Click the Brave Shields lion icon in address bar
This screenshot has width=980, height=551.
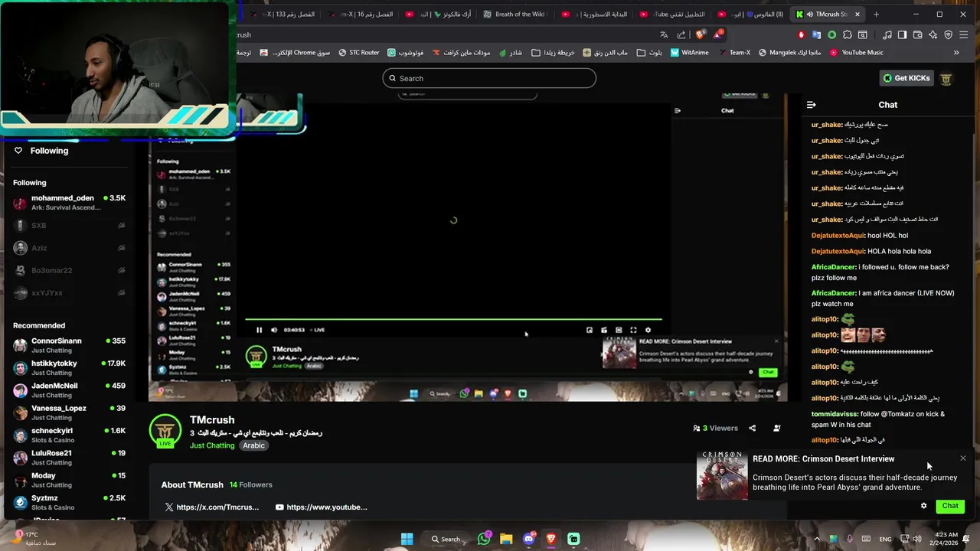click(700, 34)
